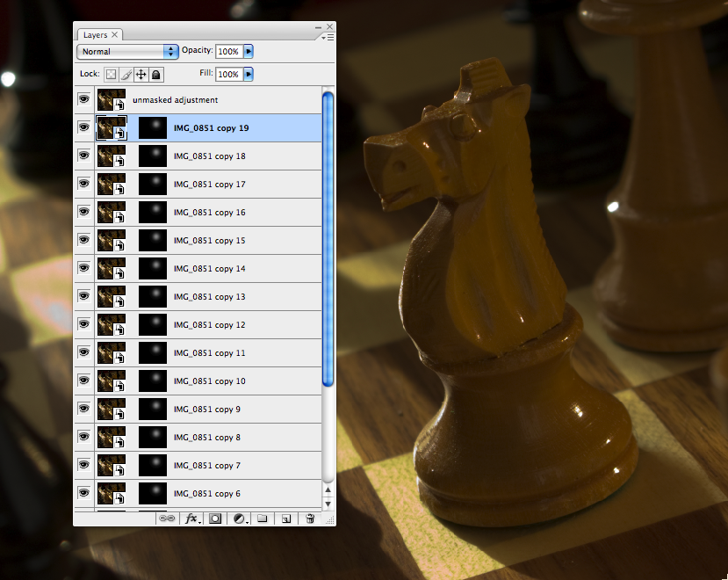Select layer IMG_0851 copy 9 name
Image resolution: width=728 pixels, height=580 pixels.
207,409
